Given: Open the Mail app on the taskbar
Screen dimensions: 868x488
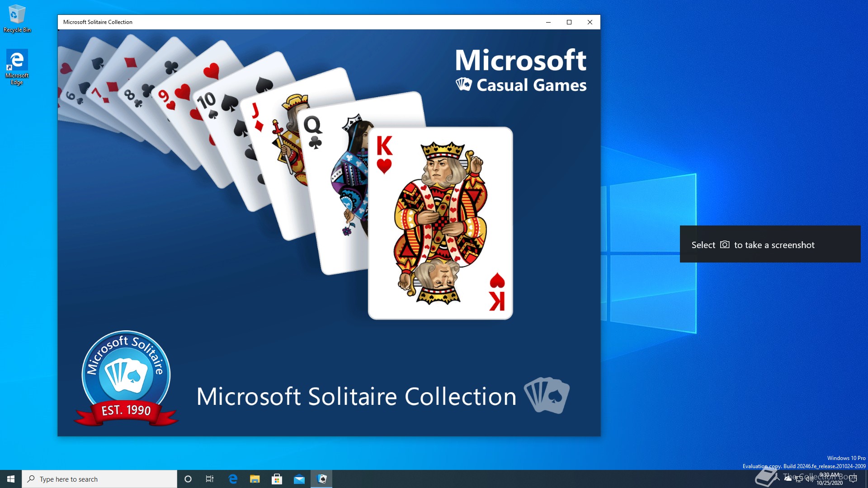Looking at the screenshot, I should [299, 479].
